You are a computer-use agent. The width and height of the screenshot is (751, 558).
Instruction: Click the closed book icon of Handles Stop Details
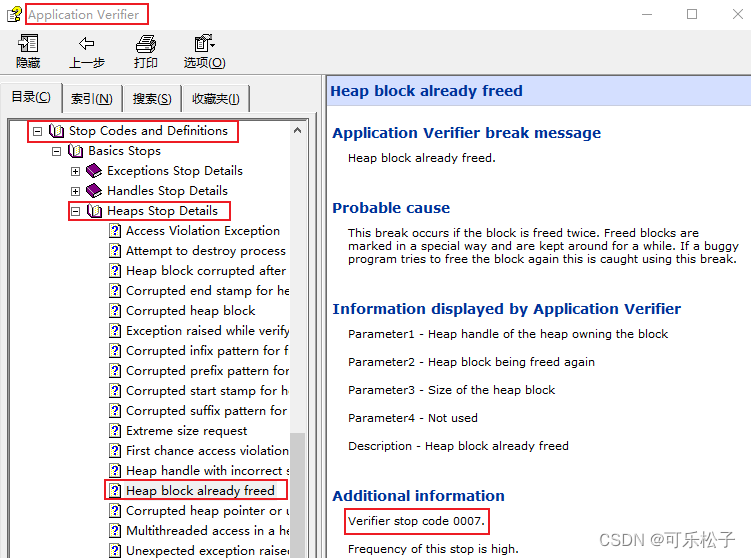(x=94, y=191)
